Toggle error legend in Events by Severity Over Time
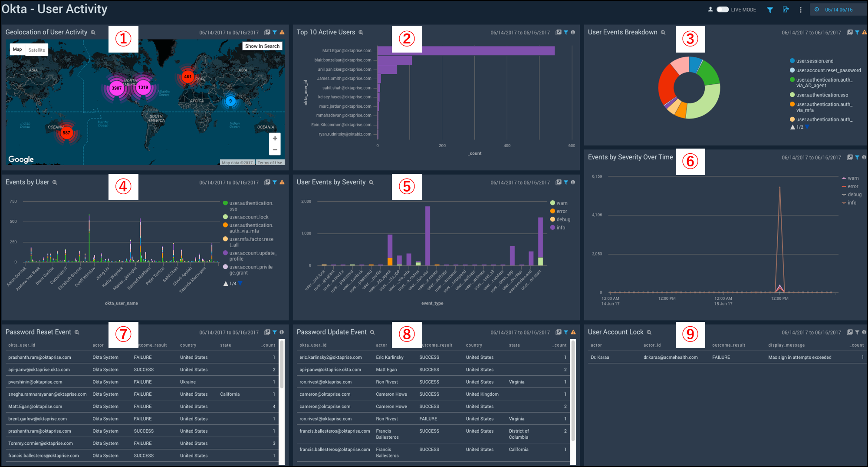 (x=850, y=186)
